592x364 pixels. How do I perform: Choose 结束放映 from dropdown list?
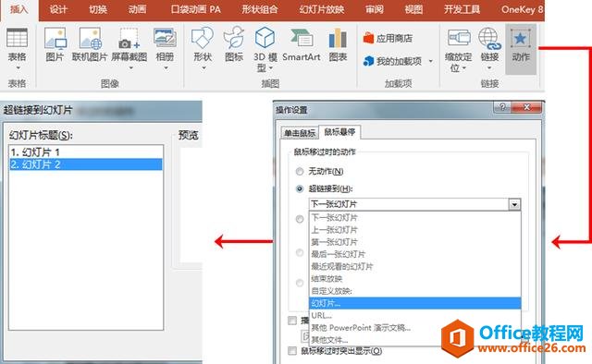click(415, 279)
